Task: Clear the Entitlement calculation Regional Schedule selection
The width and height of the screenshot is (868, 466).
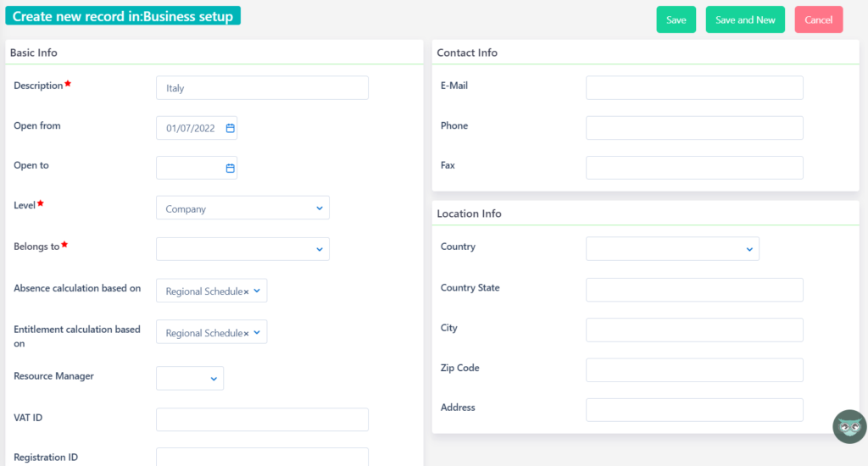Action: point(247,333)
